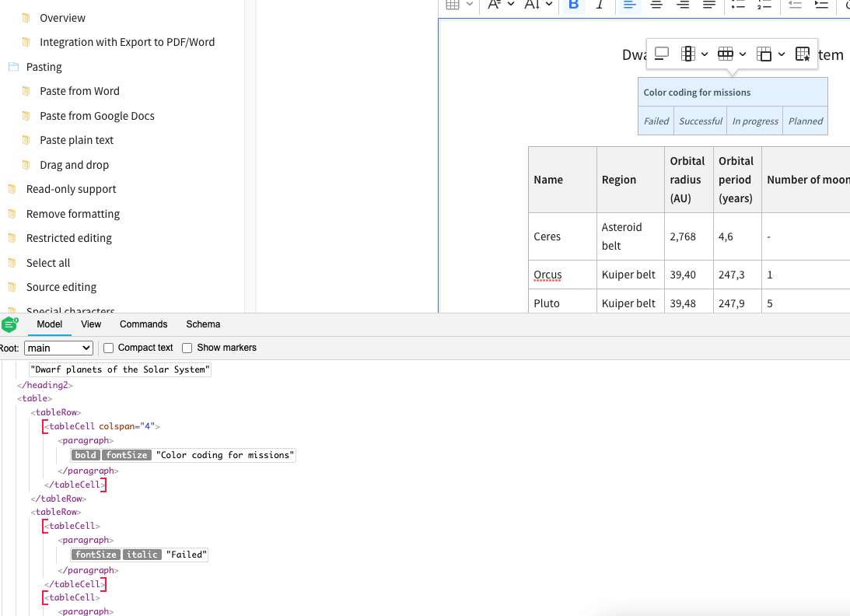850x616 pixels.
Task: Toggle the table caption
Action: pos(662,53)
